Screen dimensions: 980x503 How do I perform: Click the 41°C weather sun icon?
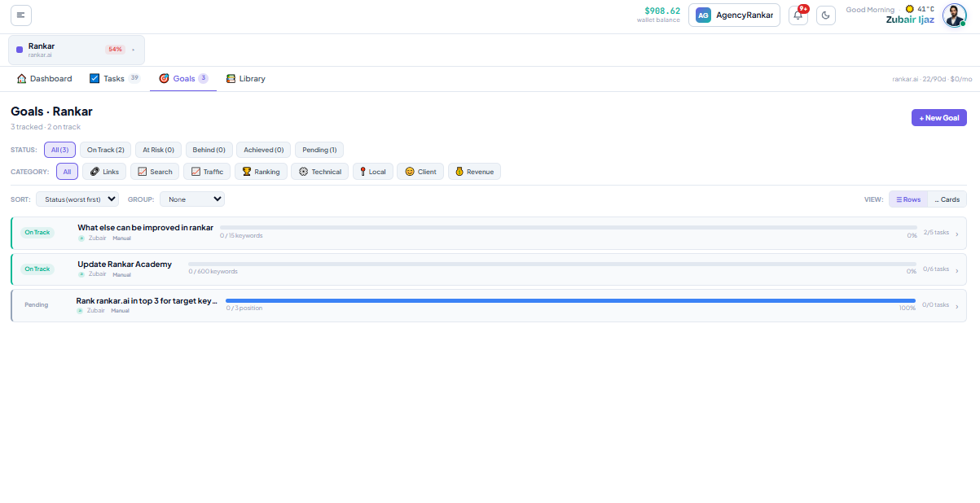pos(910,9)
